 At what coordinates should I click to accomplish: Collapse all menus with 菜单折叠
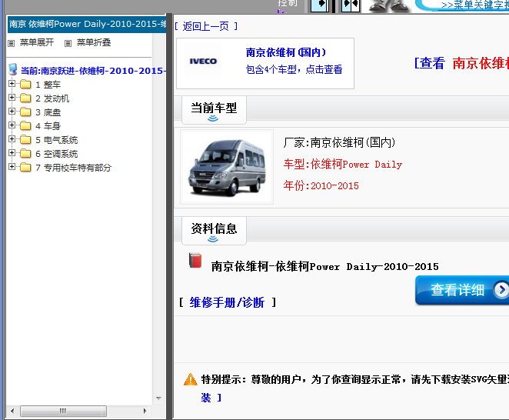coord(94,42)
